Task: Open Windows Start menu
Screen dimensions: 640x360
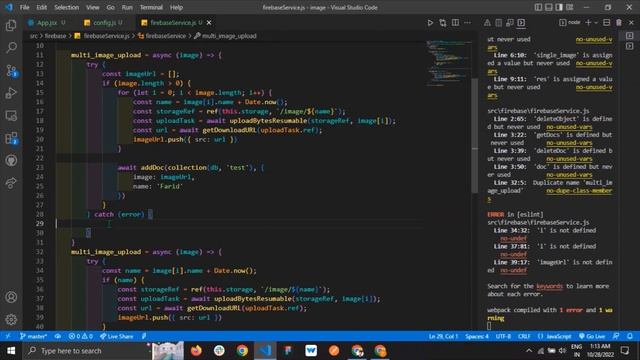Action: (11, 351)
